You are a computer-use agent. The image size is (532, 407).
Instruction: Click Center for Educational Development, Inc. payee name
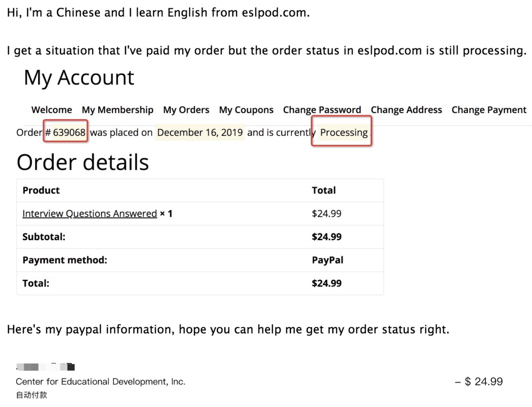pyautogui.click(x=100, y=382)
